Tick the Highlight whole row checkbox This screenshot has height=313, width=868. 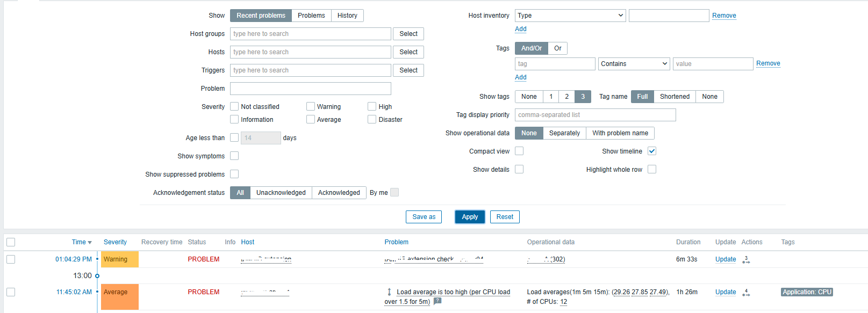(x=652, y=170)
